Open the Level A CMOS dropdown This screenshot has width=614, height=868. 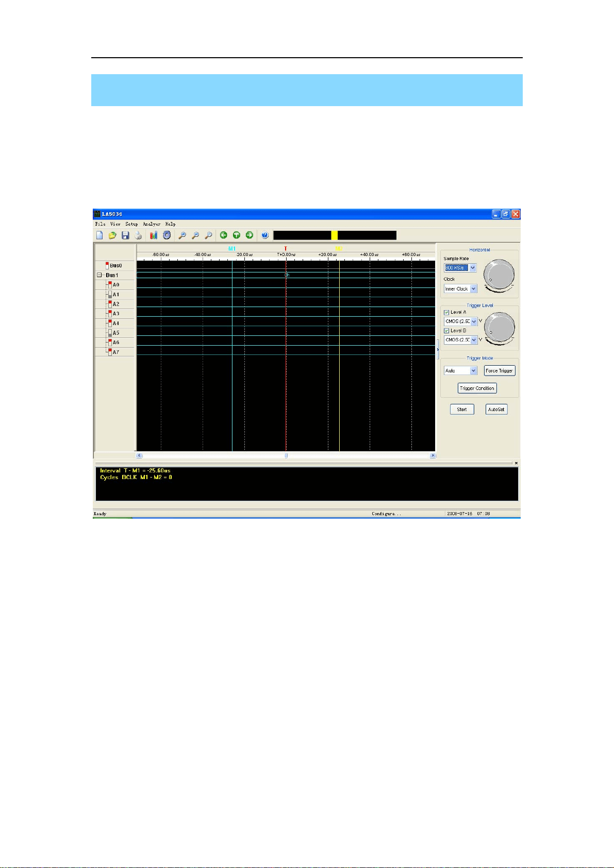pyautogui.click(x=474, y=321)
